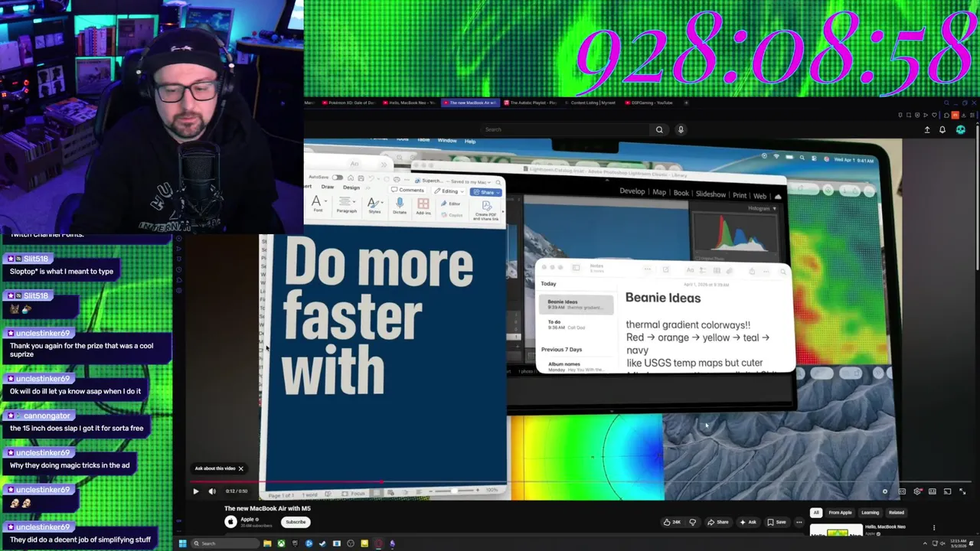This screenshot has height=551, width=980.
Task: Open the YouTube account avatar menu
Action: click(x=961, y=129)
